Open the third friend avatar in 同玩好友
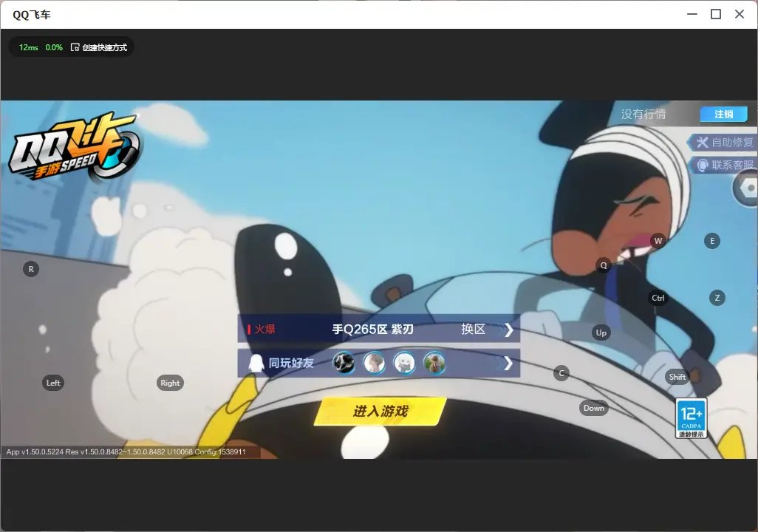Screen dimensions: 758x532 coord(404,363)
